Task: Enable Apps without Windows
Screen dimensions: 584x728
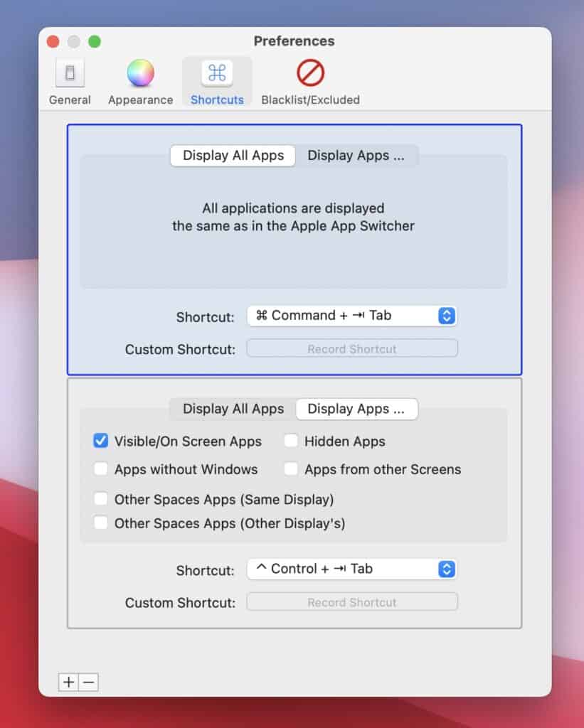Action: tap(101, 469)
